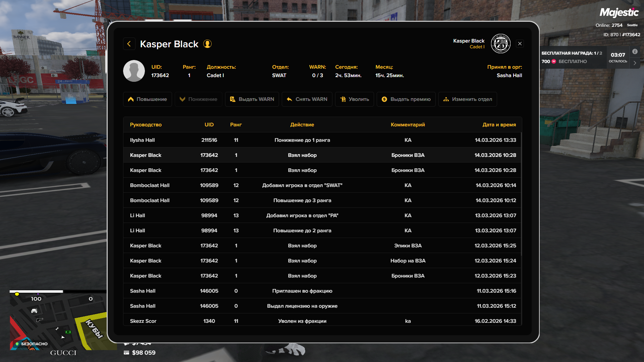Click the back arrow next to Kasper Black
This screenshot has width=644, height=362.
129,44
